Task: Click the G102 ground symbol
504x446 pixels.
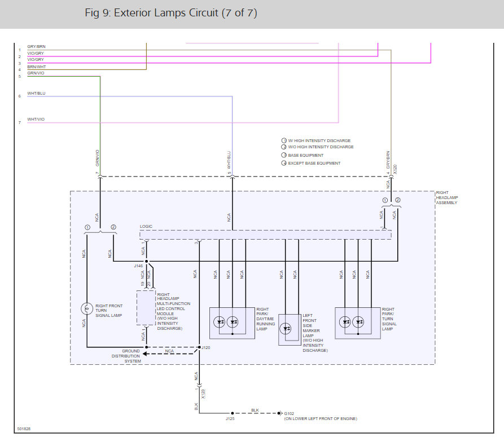Action: [280, 413]
